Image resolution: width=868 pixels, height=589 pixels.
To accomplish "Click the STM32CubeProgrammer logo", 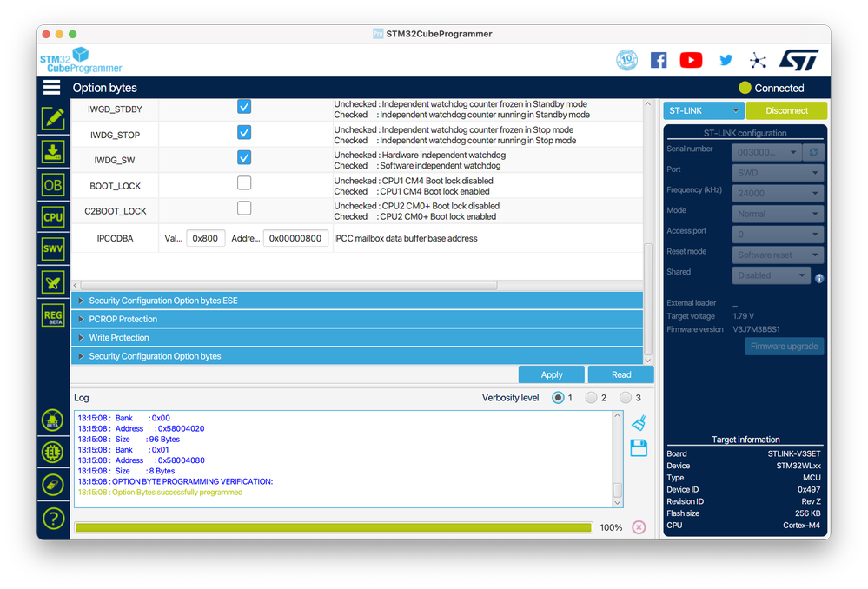I will tap(81, 60).
